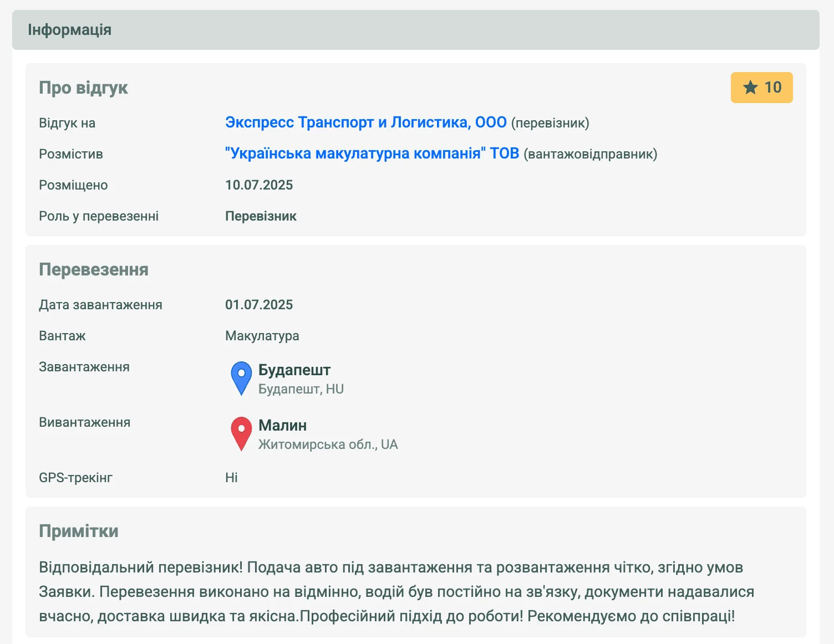Click the Макулатура cargo value
Image resolution: width=834 pixels, height=644 pixels.
click(262, 336)
